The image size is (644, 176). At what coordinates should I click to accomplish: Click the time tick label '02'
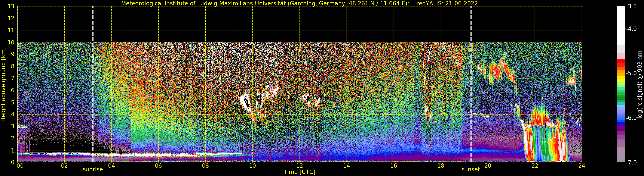[x=64, y=166]
